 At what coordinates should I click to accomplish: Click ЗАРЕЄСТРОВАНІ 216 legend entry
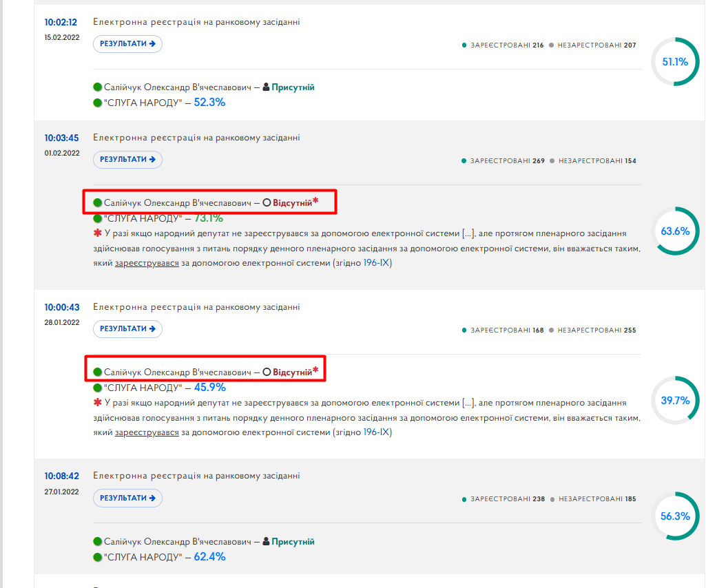tap(503, 45)
